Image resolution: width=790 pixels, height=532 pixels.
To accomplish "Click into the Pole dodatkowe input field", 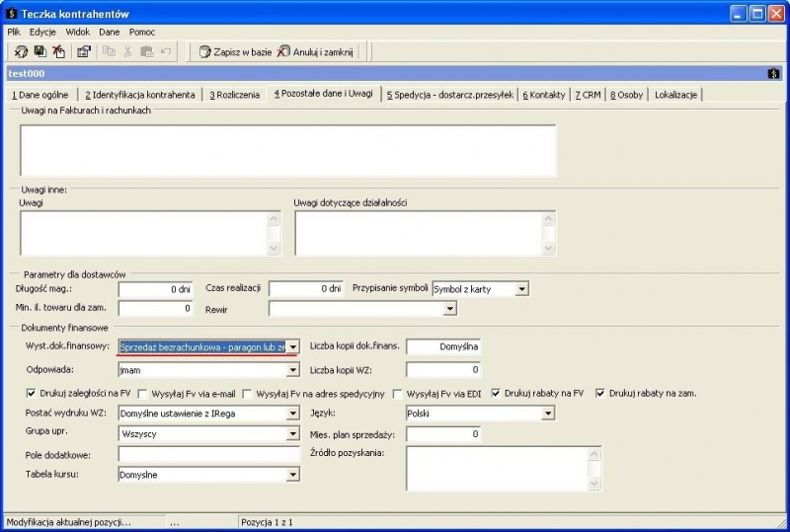I will tap(209, 454).
